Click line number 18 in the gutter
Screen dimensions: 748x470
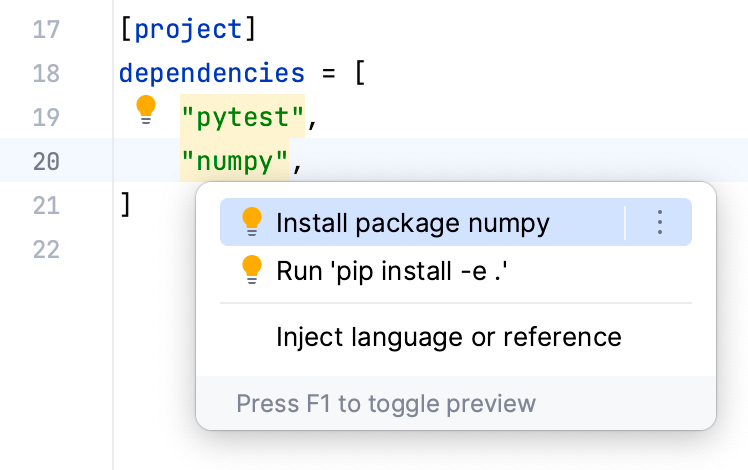tap(46, 73)
